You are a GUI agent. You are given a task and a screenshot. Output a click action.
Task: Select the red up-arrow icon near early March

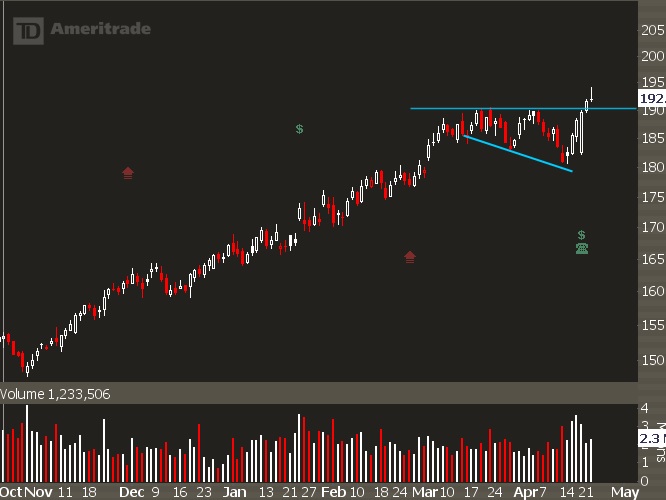pos(409,257)
